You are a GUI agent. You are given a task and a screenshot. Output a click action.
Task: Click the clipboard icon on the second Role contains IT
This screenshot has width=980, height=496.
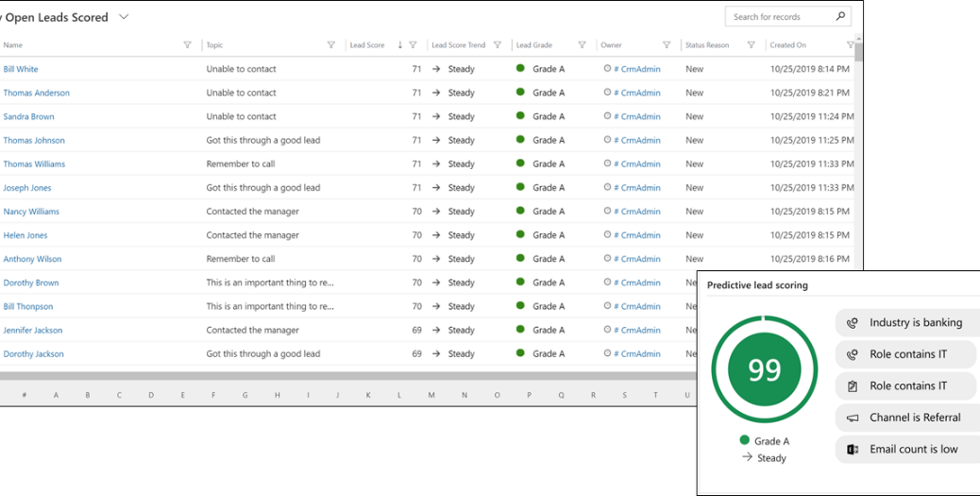pyautogui.click(x=853, y=386)
